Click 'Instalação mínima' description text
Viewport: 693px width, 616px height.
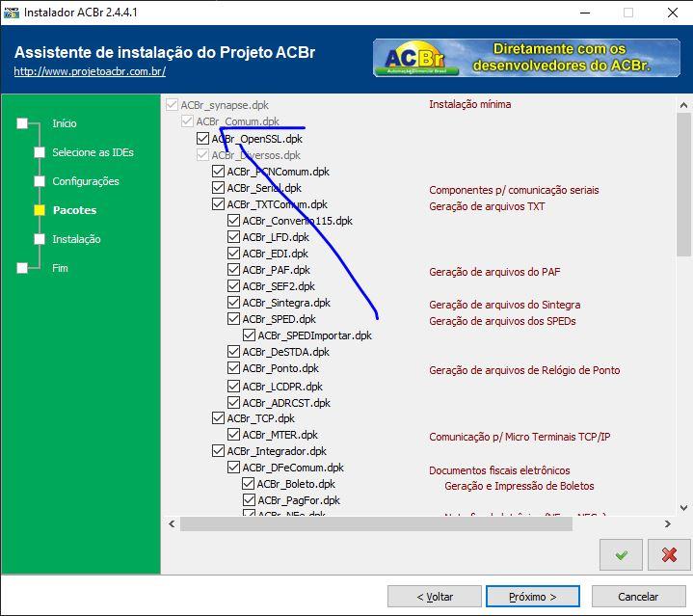[469, 104]
